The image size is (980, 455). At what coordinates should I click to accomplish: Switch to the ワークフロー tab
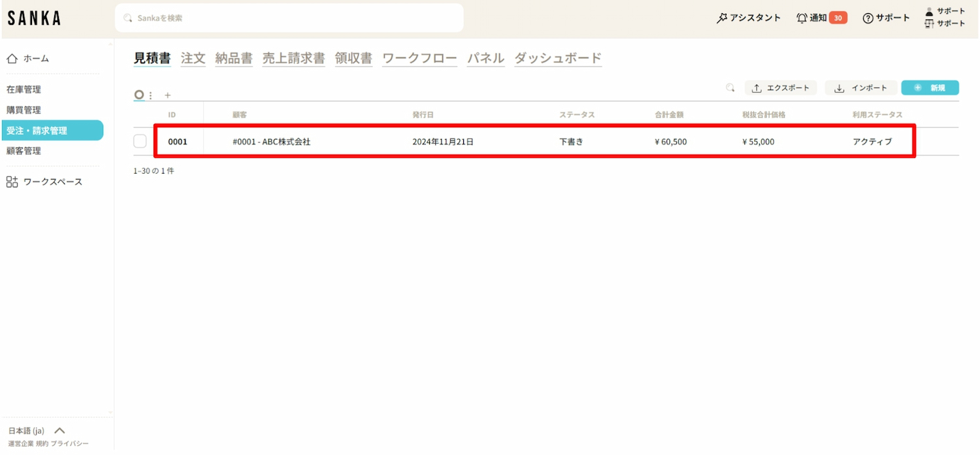coord(419,58)
